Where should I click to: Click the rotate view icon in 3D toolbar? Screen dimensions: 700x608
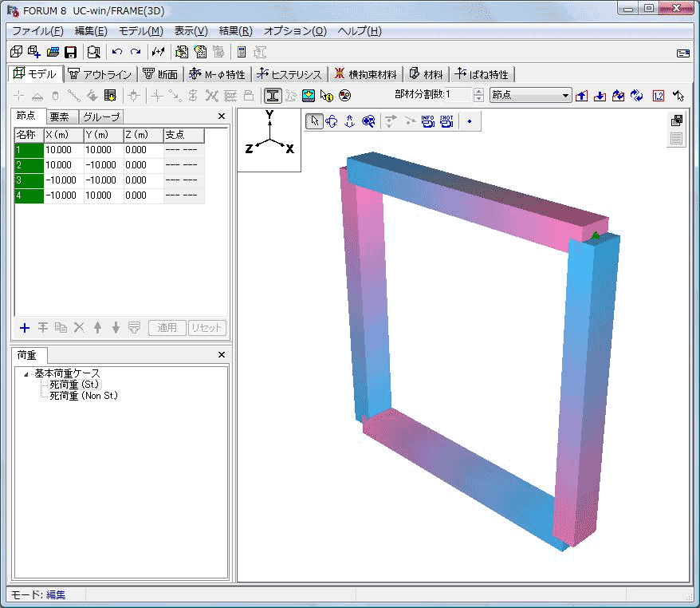(x=332, y=121)
